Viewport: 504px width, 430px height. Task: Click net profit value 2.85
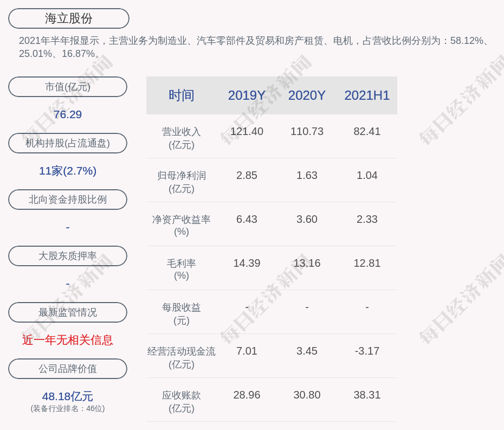click(247, 175)
